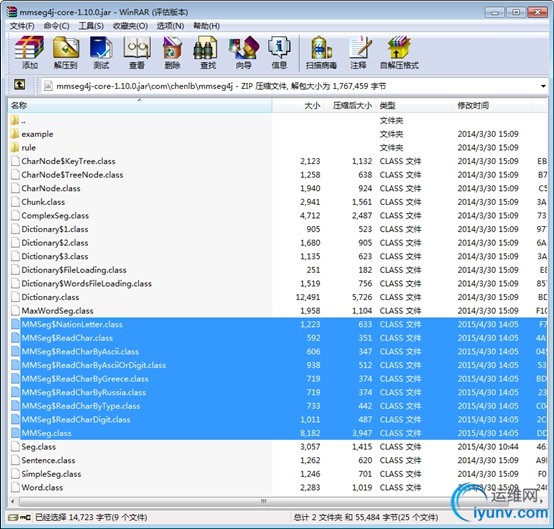Click the Delete (删除) toolbar icon
Screen dimensions: 554x529
point(172,52)
